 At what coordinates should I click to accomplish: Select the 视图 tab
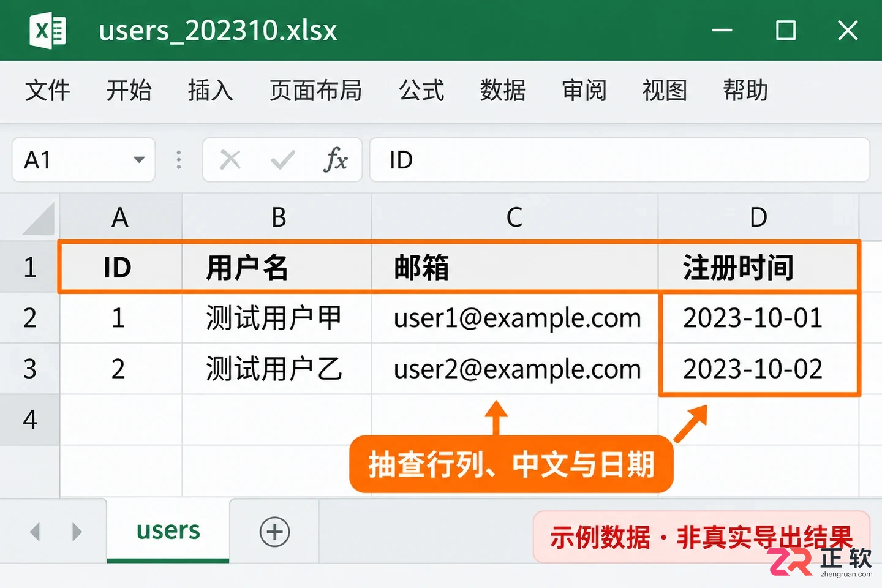[x=665, y=91]
